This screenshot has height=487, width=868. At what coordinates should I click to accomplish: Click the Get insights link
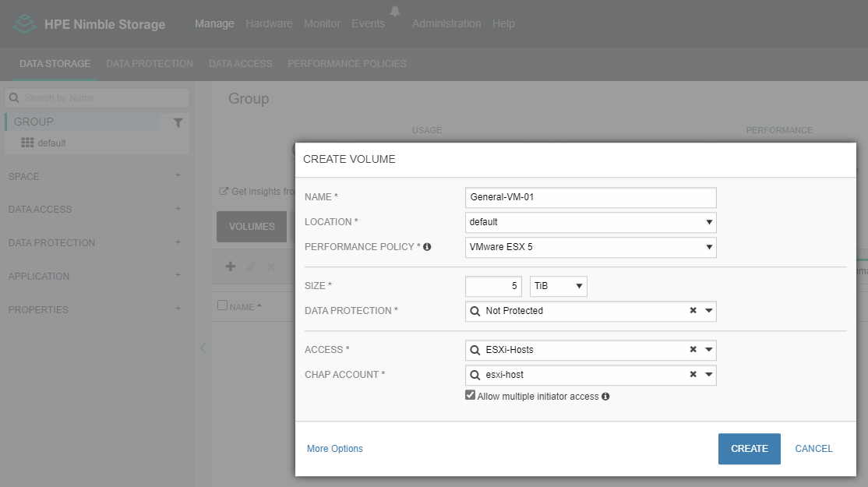coord(263,192)
